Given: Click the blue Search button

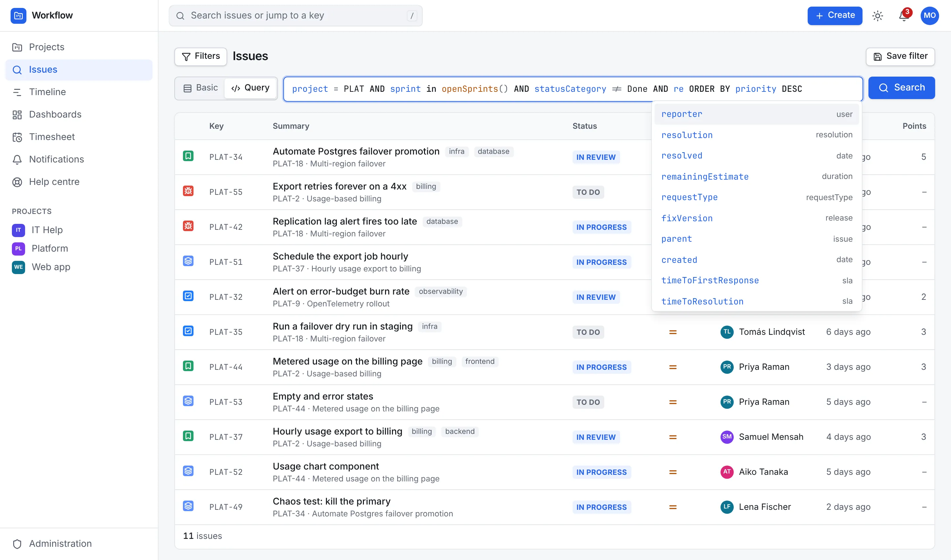Looking at the screenshot, I should click(x=901, y=88).
